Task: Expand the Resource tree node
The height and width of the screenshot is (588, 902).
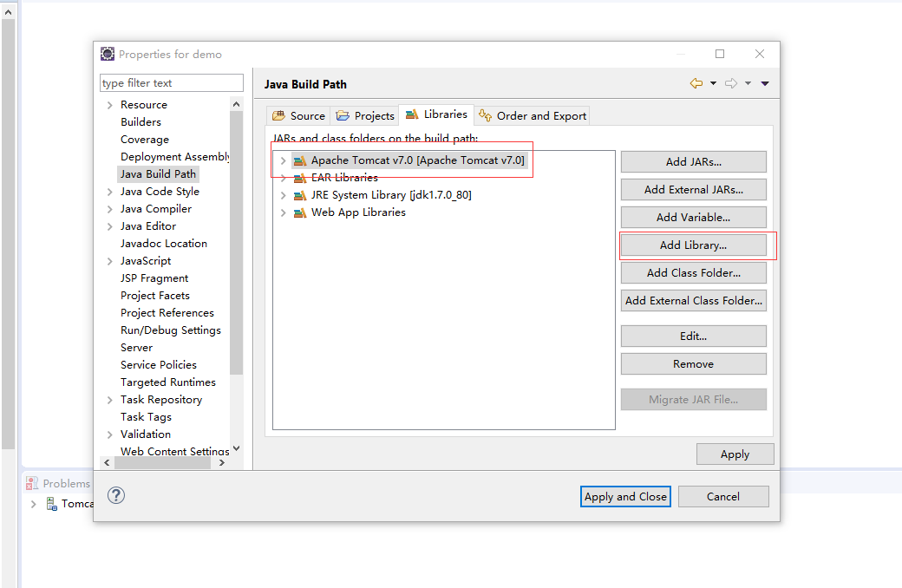Action: 109,105
